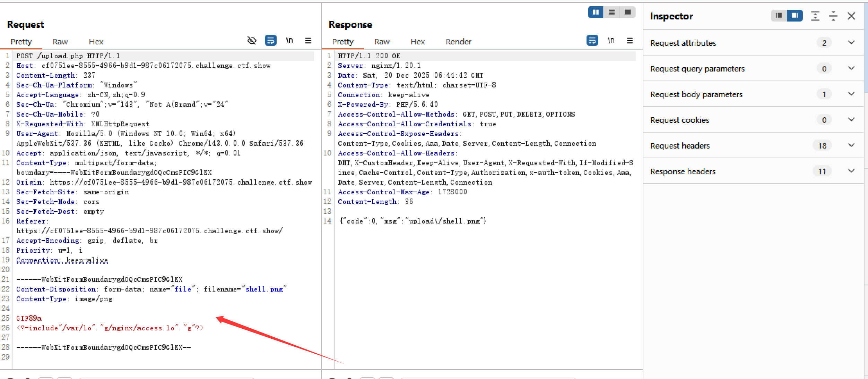Expand Request body parameters section

(851, 94)
